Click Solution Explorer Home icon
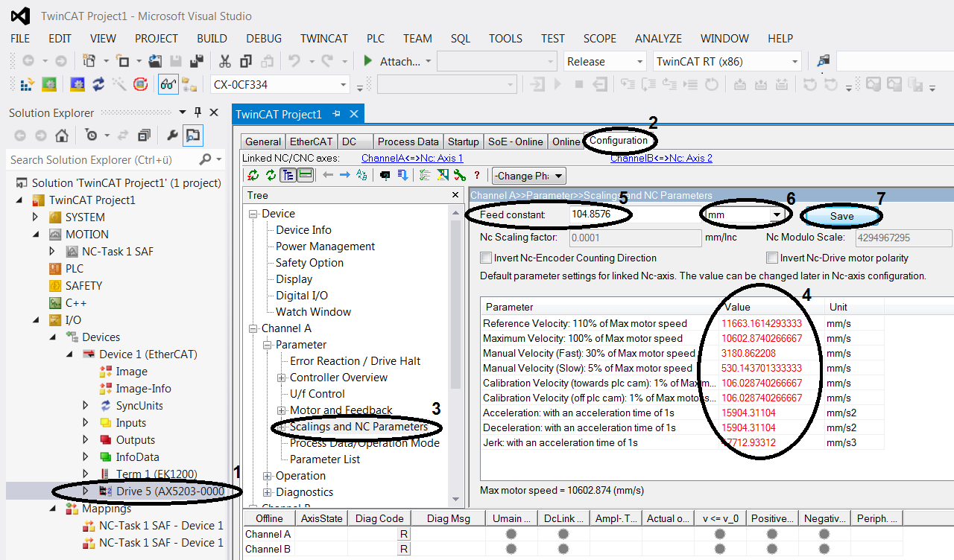 [62, 136]
